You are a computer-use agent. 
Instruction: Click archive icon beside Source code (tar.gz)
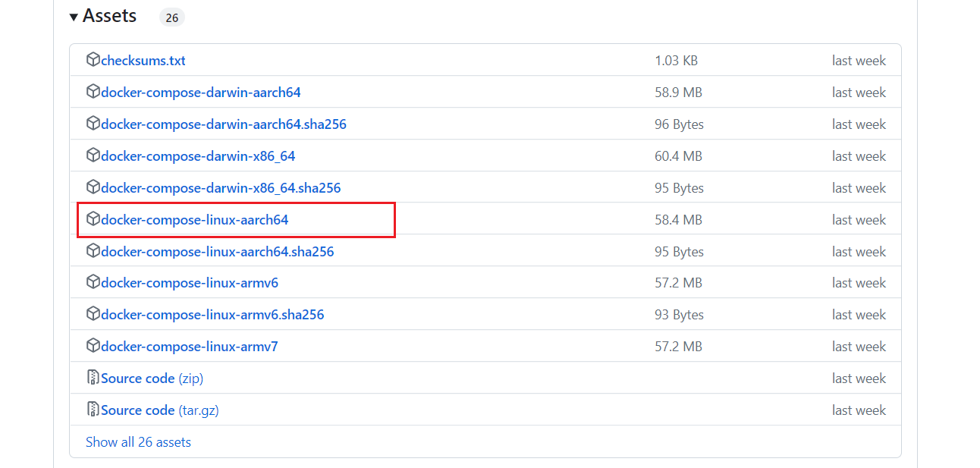[x=93, y=410]
